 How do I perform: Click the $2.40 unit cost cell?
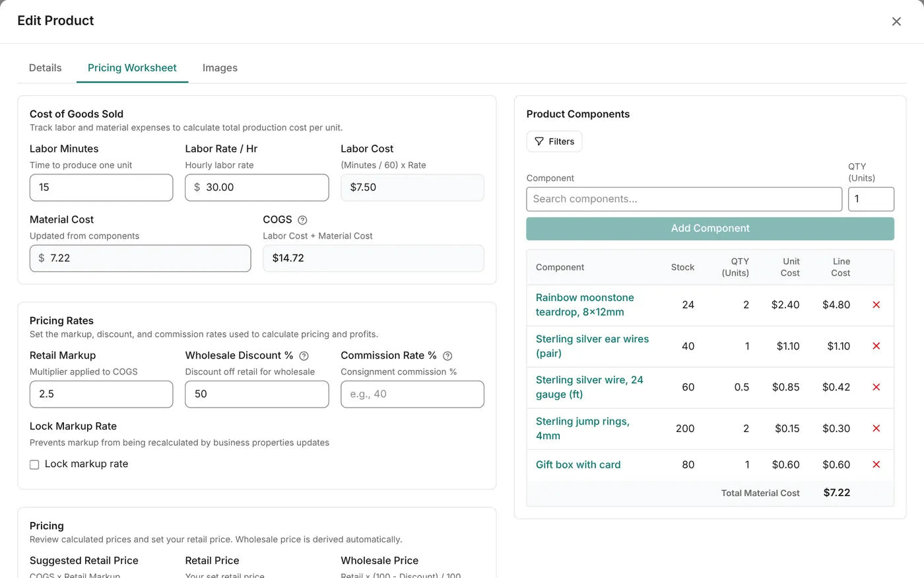(785, 305)
